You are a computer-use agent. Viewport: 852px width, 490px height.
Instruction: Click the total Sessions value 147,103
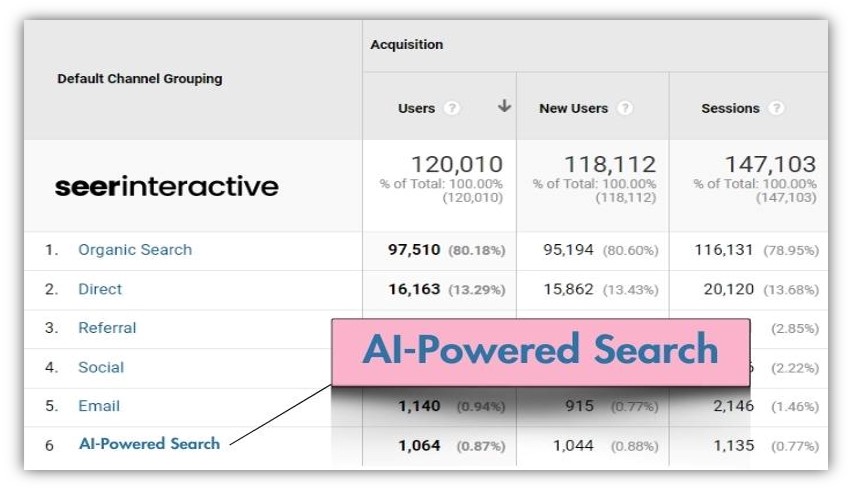point(768,164)
